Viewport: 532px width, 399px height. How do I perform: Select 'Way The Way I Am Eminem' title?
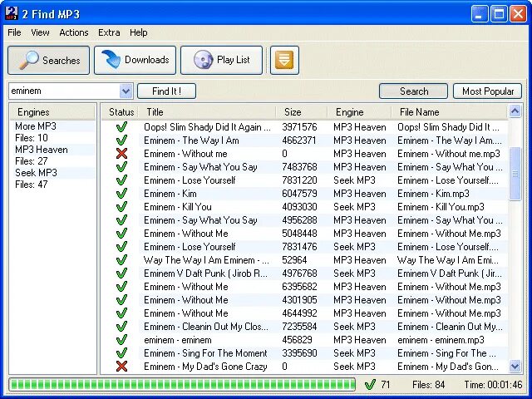tap(206, 260)
